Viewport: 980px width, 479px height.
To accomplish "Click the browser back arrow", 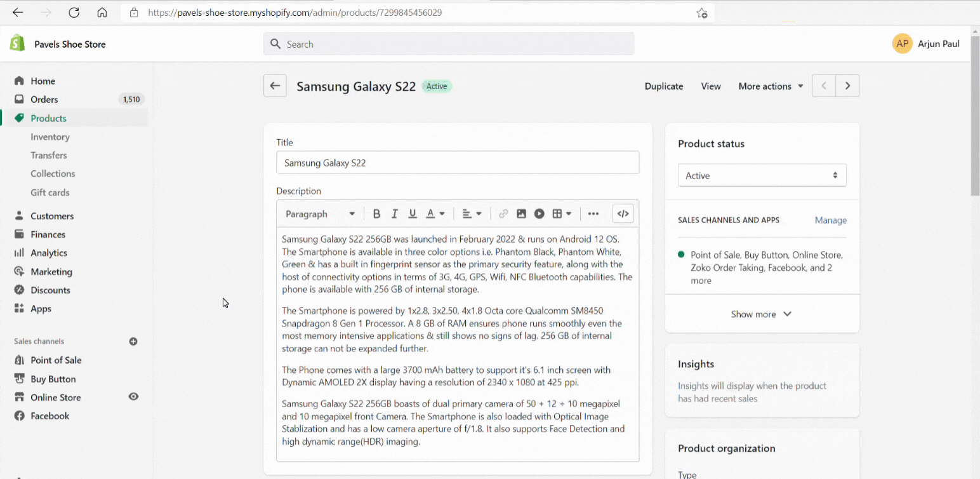I will (x=18, y=13).
